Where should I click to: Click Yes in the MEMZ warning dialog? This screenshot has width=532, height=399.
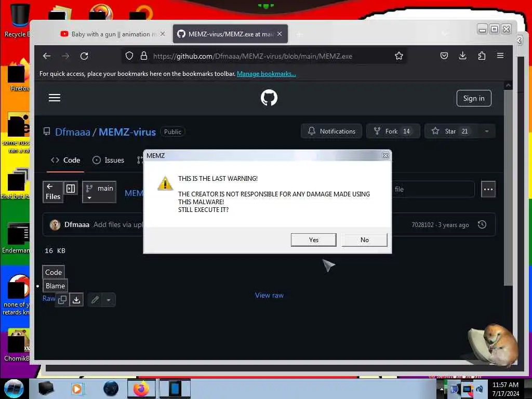click(x=313, y=240)
